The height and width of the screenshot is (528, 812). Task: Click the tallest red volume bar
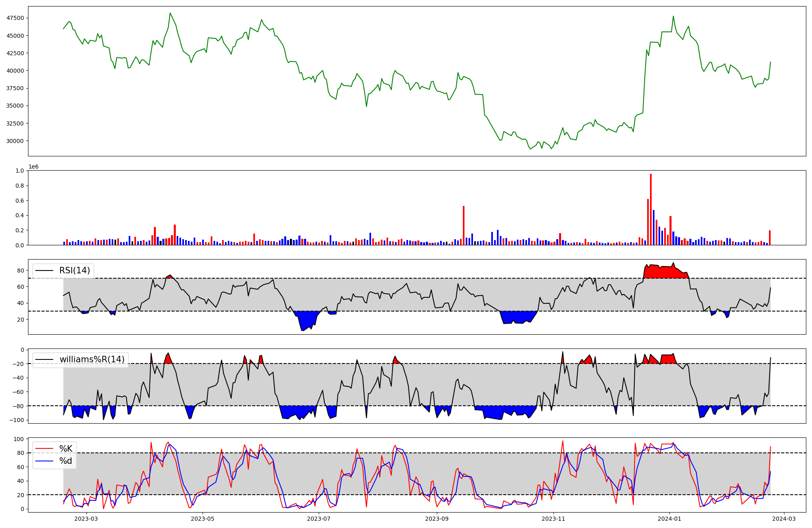click(x=651, y=209)
